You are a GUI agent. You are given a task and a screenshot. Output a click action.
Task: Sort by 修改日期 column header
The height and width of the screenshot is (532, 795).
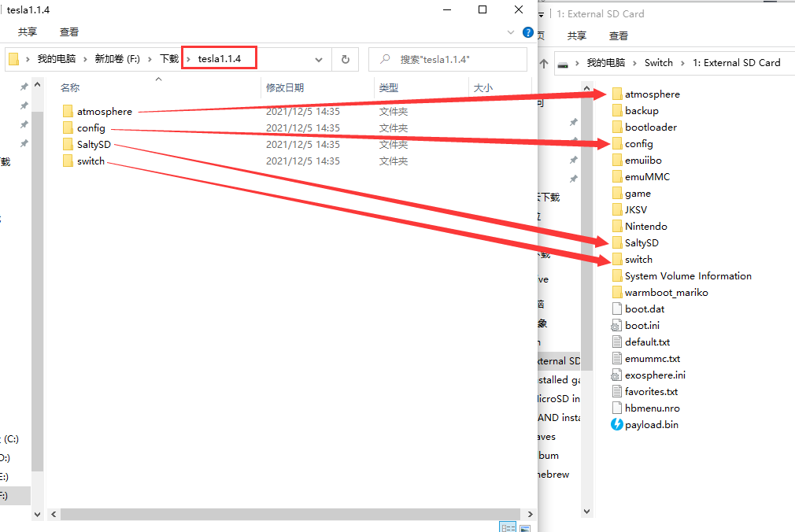coord(285,88)
